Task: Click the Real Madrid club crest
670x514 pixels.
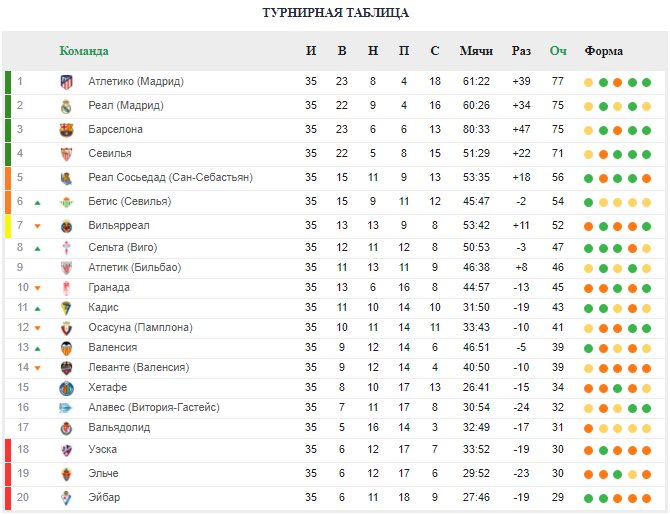Action: [x=66, y=106]
